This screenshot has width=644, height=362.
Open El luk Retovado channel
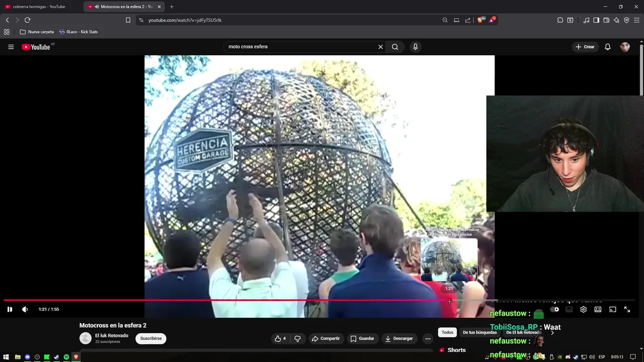click(x=112, y=335)
